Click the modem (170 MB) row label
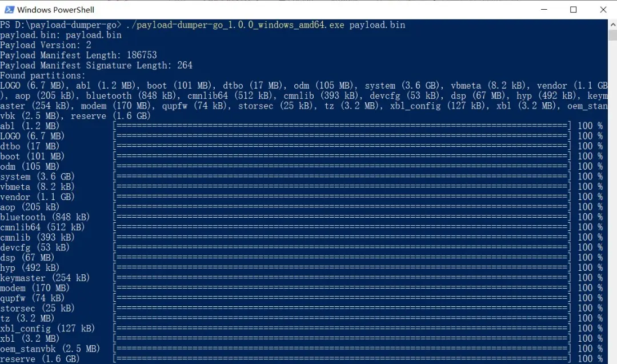 point(35,287)
